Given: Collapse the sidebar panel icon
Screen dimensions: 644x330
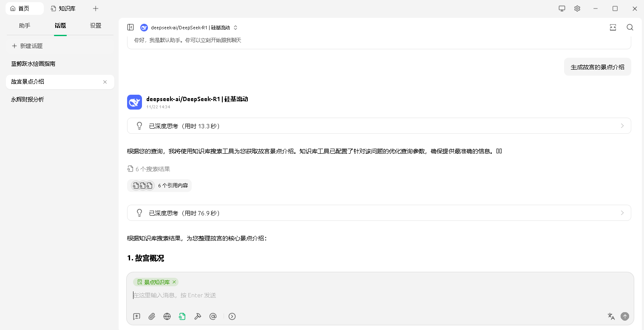Looking at the screenshot, I should 131,27.
